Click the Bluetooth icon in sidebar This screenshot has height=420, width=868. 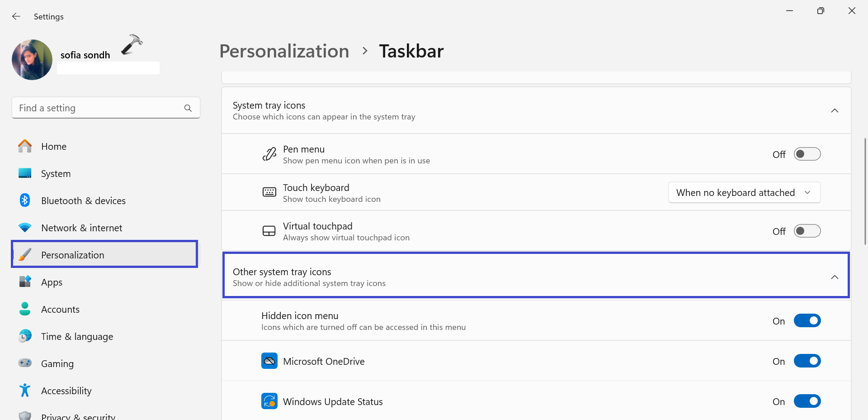[x=25, y=200]
